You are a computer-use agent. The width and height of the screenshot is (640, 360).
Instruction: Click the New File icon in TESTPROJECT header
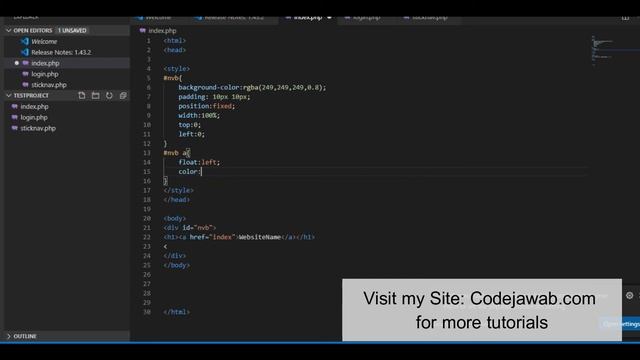(x=82, y=96)
